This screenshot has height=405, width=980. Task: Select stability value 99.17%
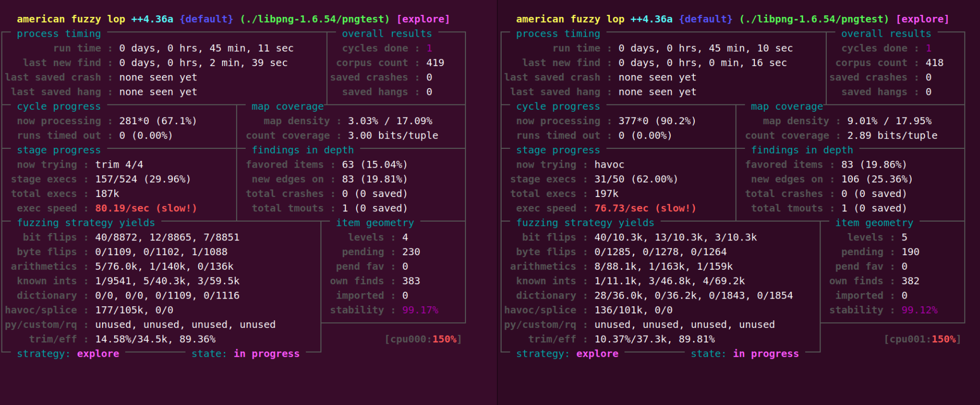pyautogui.click(x=420, y=310)
